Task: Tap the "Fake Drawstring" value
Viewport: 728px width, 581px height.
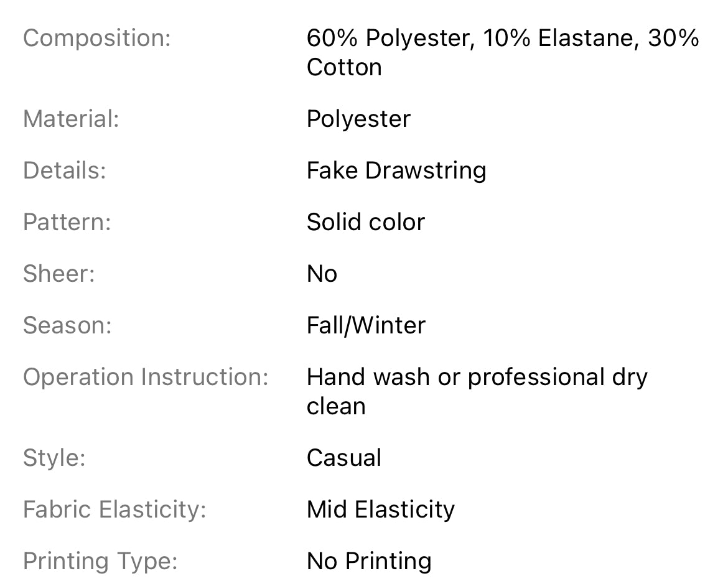Action: (x=396, y=170)
